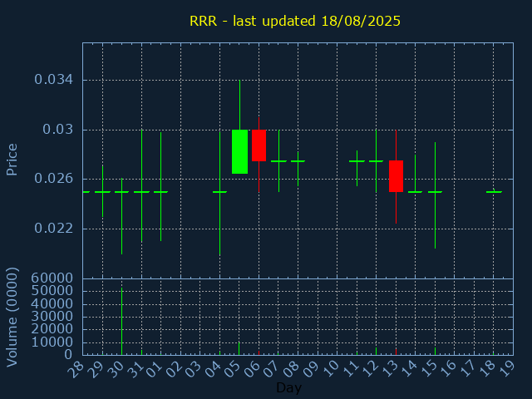Viewport: 532px width, 399px height.
Task: Select day label 05 on the x-axis
Action: click(232, 369)
